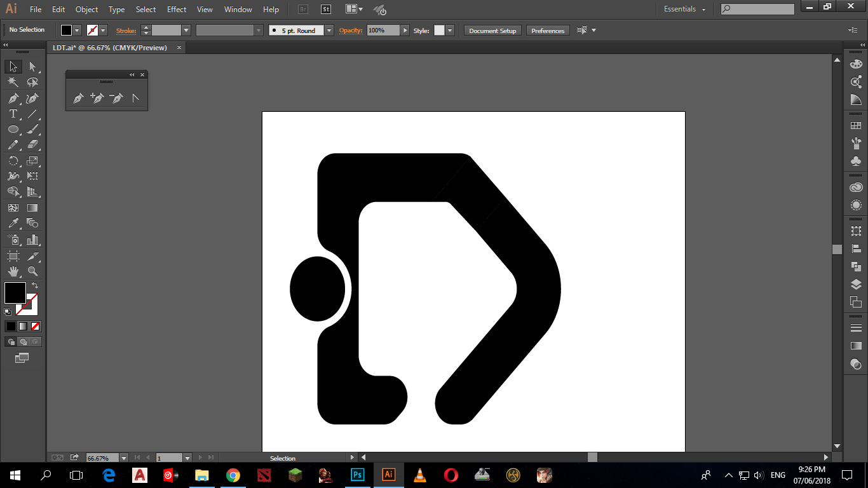Screen dimensions: 868x488
Task: Click the Preferences button
Action: coord(548,30)
